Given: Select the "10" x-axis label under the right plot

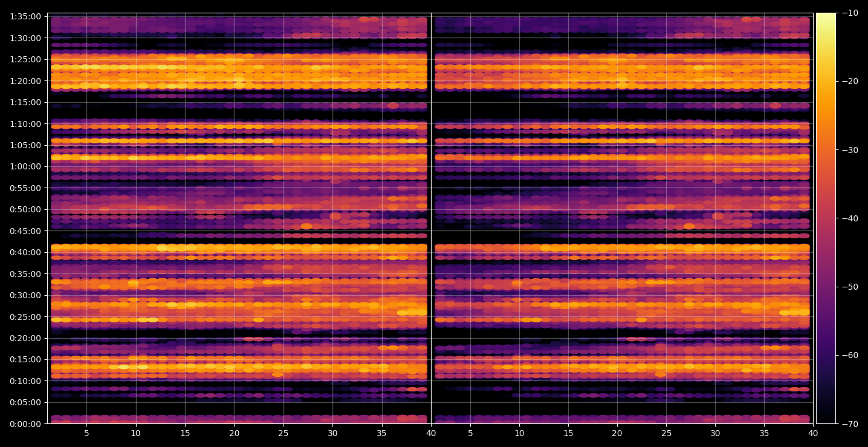Looking at the screenshot, I should tap(519, 434).
